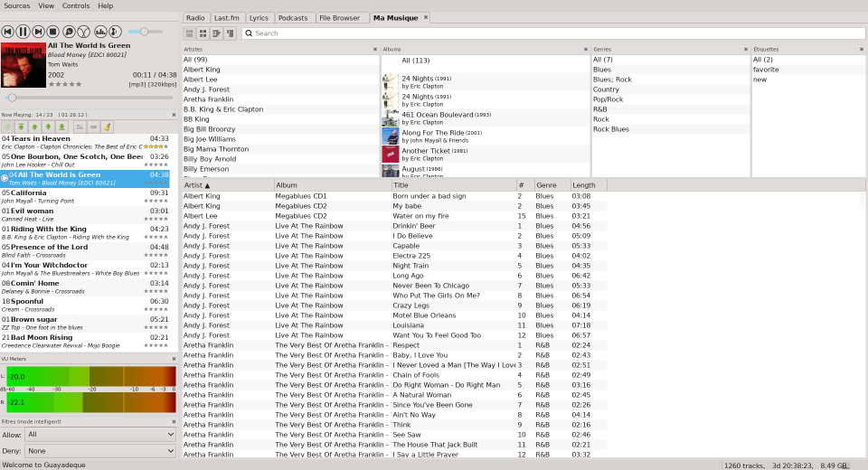Click the Blood Money album cover thumbnail
Image resolution: width=868 pixels, height=470 pixels.
pos(24,65)
